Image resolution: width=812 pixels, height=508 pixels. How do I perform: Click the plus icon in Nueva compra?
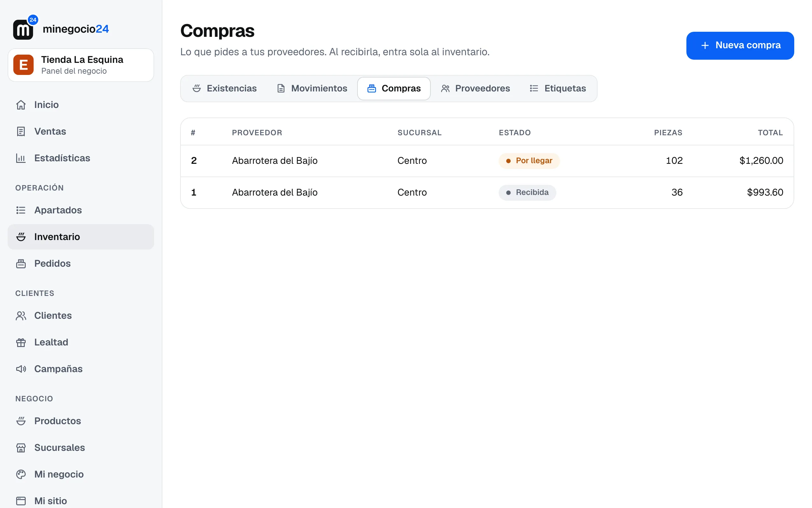[705, 45]
